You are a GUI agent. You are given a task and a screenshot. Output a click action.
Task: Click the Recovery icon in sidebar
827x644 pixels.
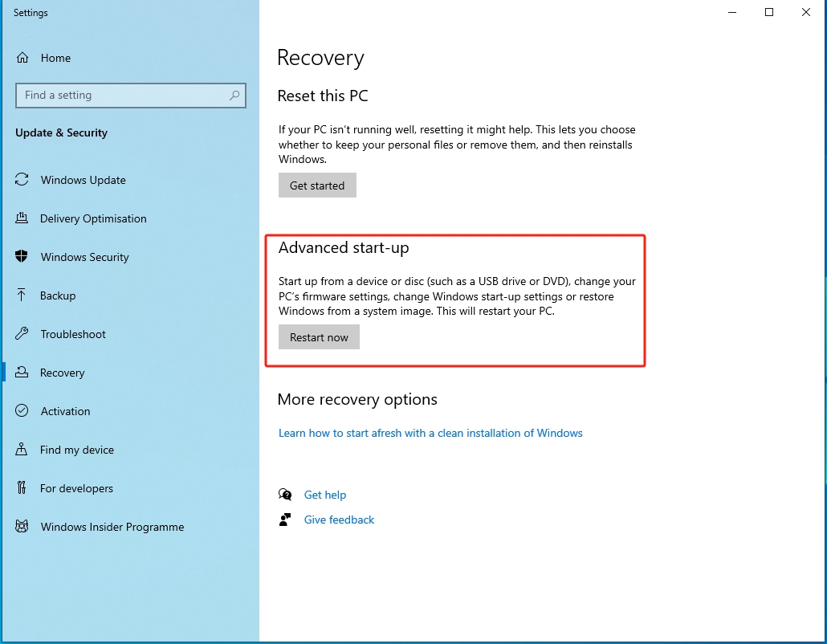[x=22, y=373]
